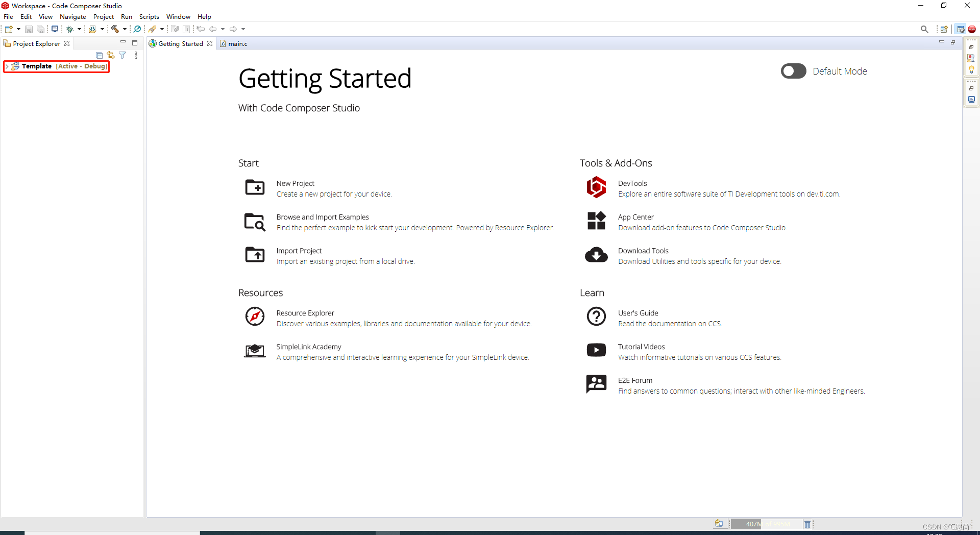Toggle the Default Mode switch
The image size is (980, 535).
tap(793, 71)
